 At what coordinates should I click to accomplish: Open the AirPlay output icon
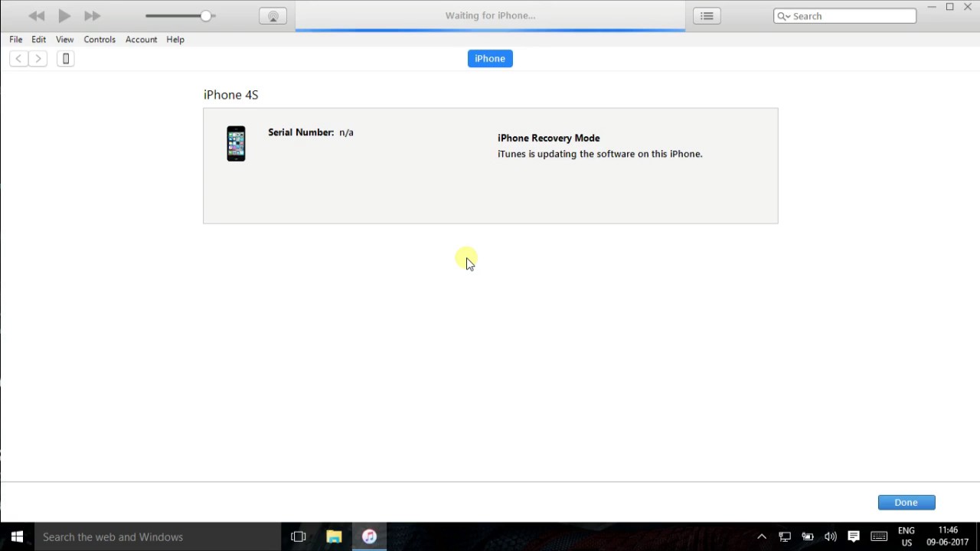(273, 16)
